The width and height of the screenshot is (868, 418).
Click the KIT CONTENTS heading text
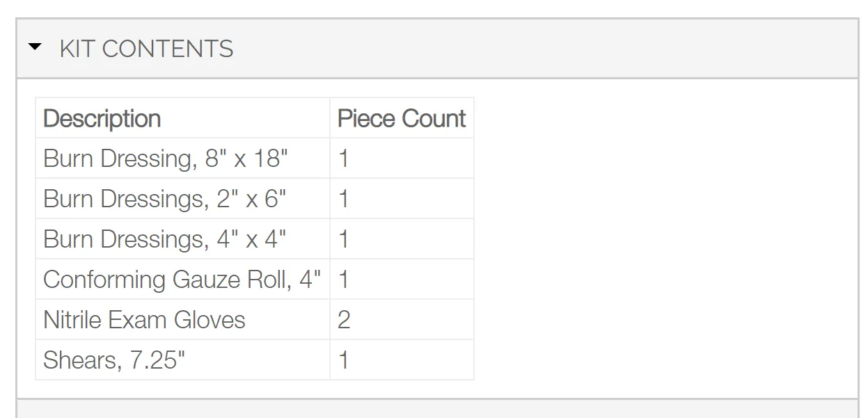pyautogui.click(x=146, y=49)
